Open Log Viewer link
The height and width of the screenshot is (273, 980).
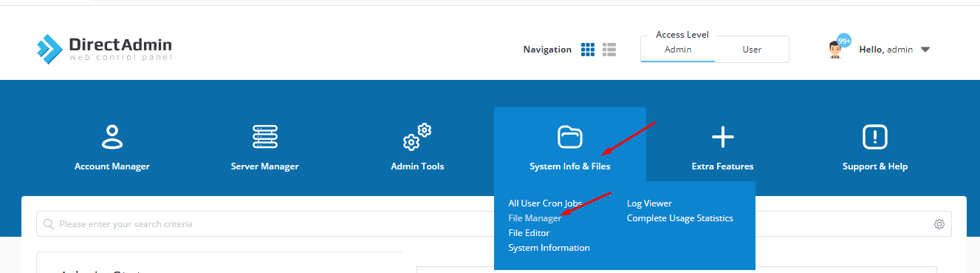649,203
